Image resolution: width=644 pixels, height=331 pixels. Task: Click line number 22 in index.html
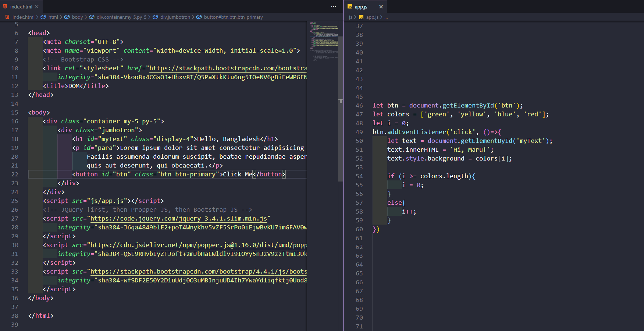(x=15, y=174)
